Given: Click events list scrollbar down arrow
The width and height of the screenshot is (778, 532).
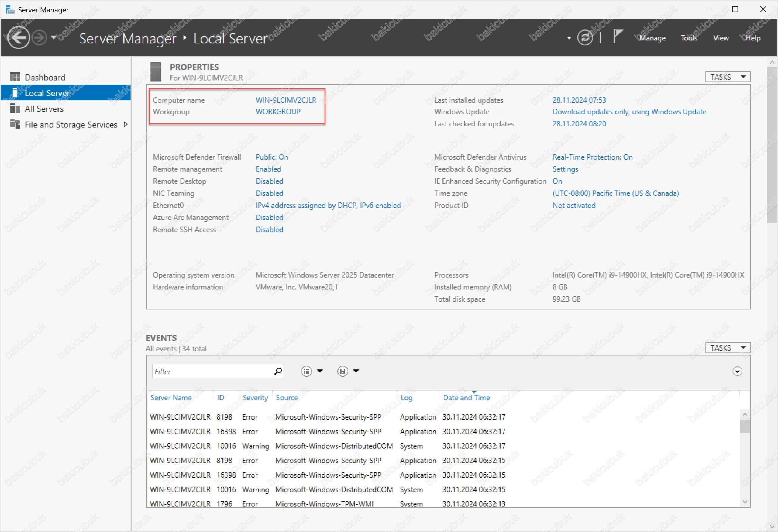Looking at the screenshot, I should click(x=745, y=502).
